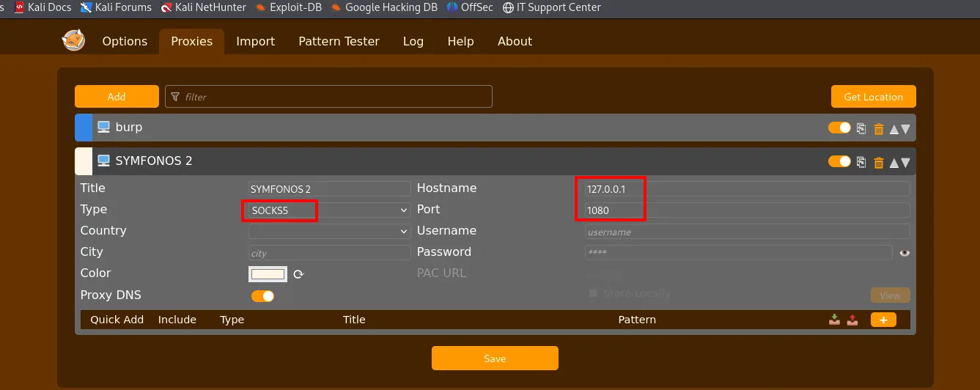Delete the burp proxy with trash icon

879,128
